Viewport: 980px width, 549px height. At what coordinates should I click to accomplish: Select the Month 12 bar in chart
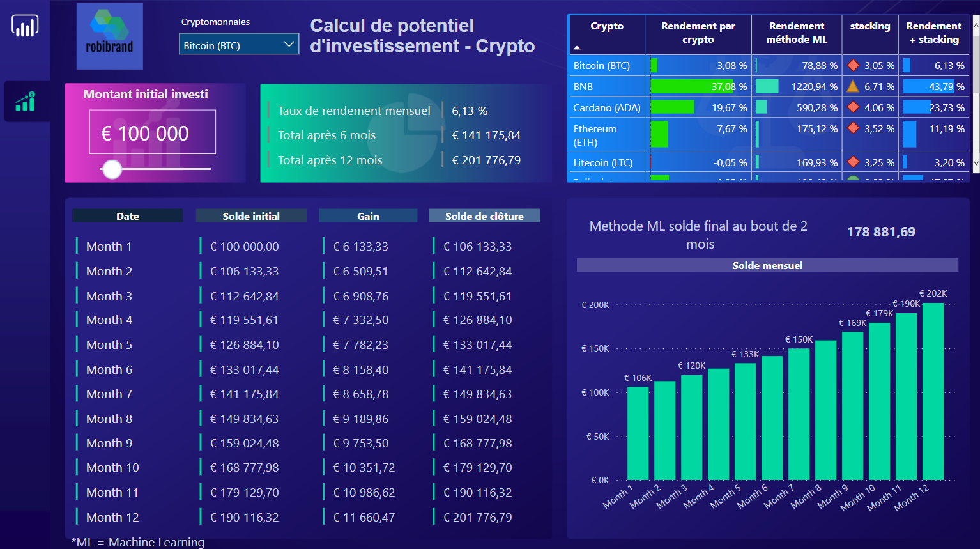pyautogui.click(x=933, y=391)
